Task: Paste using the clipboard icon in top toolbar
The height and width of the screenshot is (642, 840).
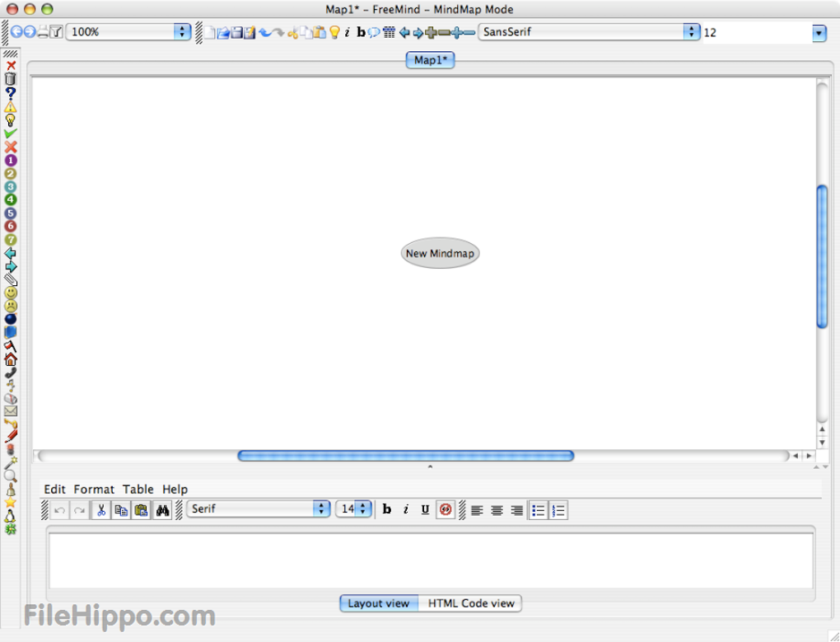Action: pos(320,32)
